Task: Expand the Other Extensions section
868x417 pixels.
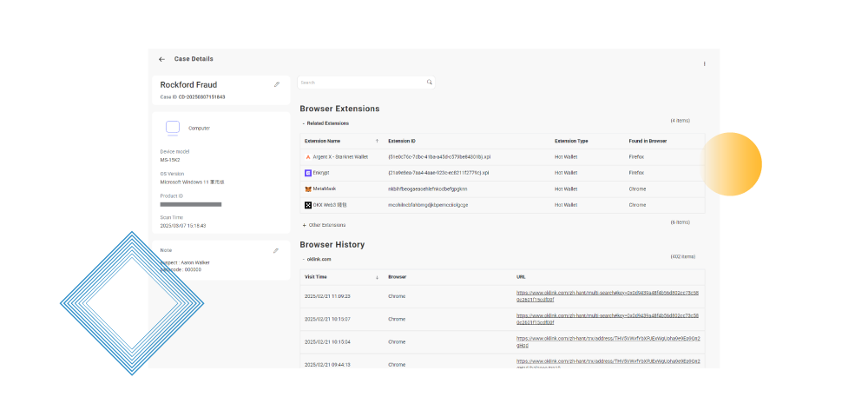Action: click(303, 225)
